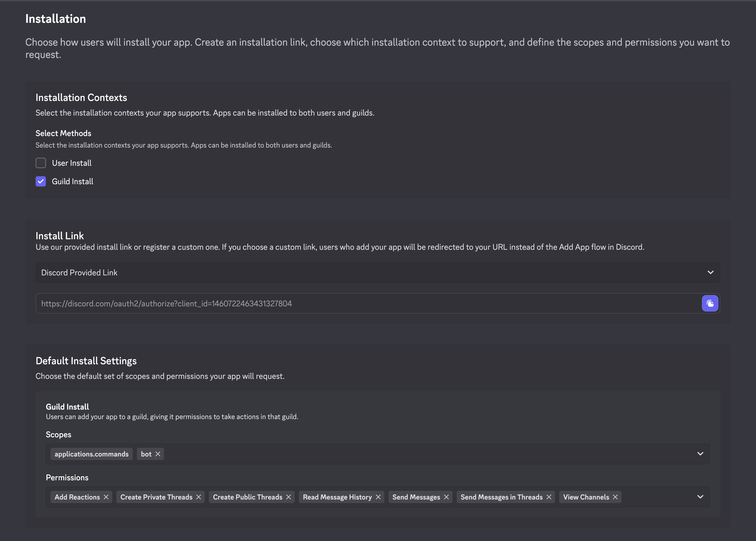Click the install link URL field

pos(267,303)
